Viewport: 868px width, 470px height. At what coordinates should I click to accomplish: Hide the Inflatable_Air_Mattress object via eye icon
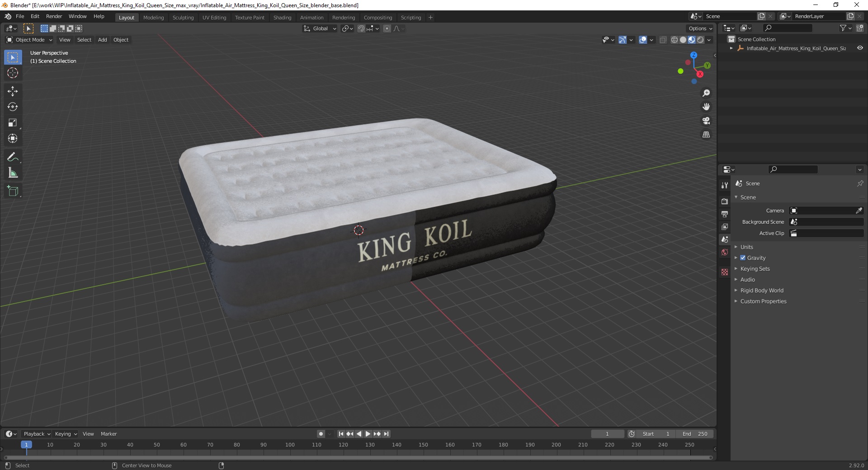click(860, 48)
